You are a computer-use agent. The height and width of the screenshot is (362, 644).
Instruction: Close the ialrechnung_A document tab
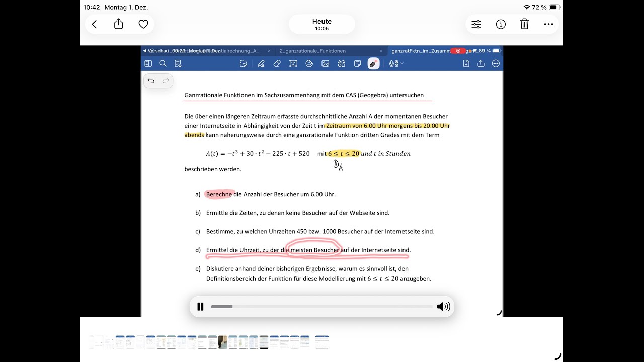pyautogui.click(x=269, y=51)
